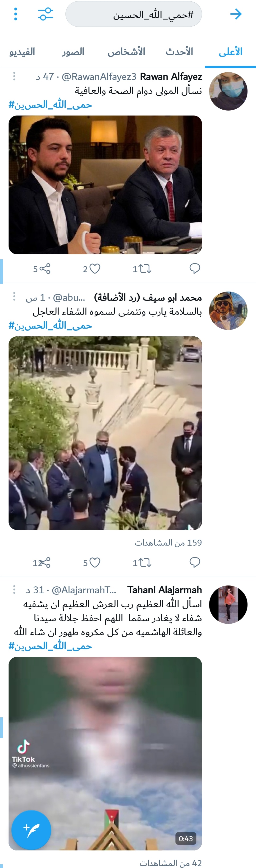The width and height of the screenshot is (256, 868).
Task: Play the TikTok video showing 0:43 duration
Action: click(105, 753)
